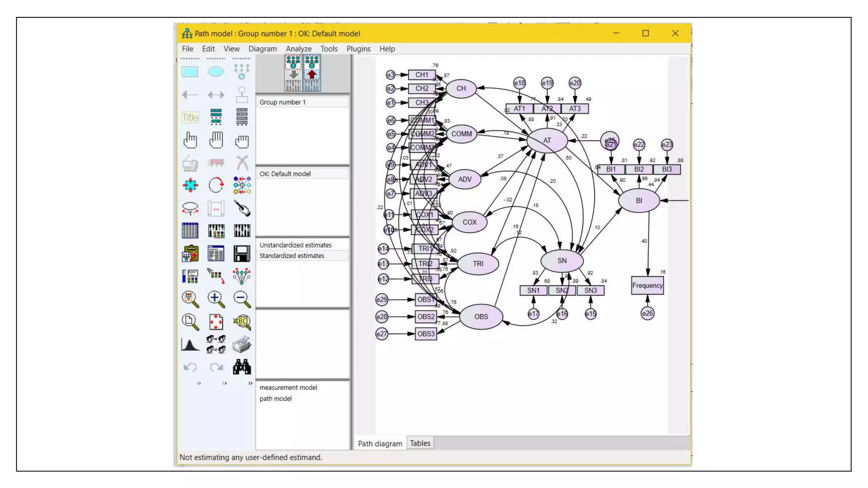The height and width of the screenshot is (488, 868).
Task: Select the measurement model file
Action: (x=288, y=387)
